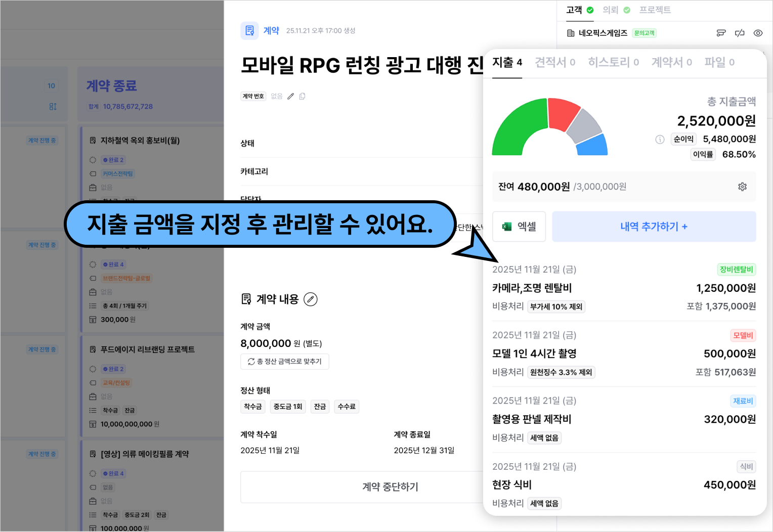The image size is (773, 532).
Task: Click the 계약 중단하기 button
Action: pos(390,487)
